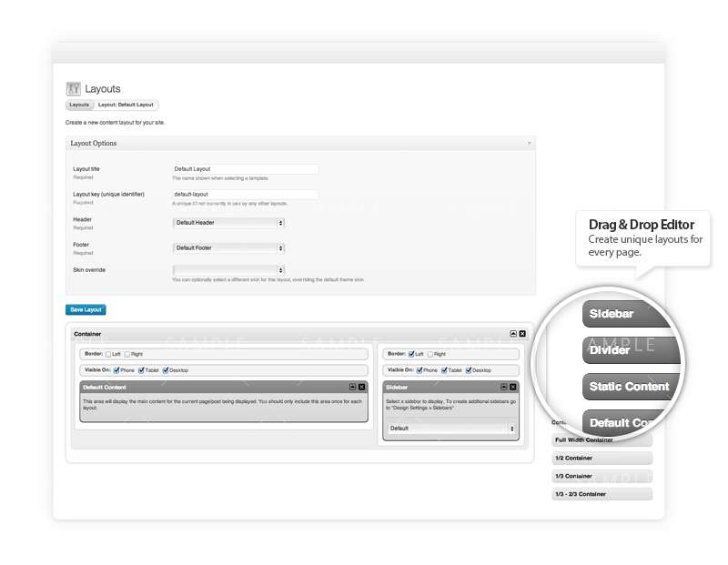The width and height of the screenshot is (728, 565).
Task: Collapse the Sidebar block
Action: pyautogui.click(x=503, y=387)
